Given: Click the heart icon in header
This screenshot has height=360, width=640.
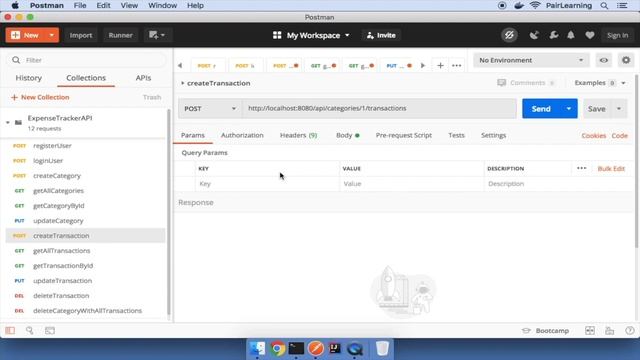Looking at the screenshot, I should pos(589,36).
